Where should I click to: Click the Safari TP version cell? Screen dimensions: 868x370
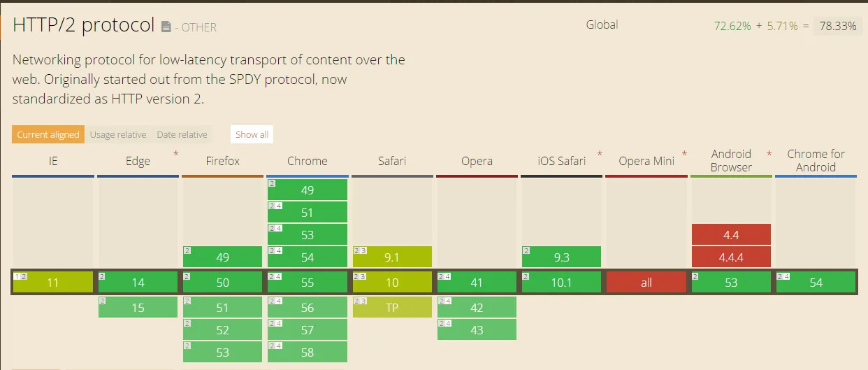[x=392, y=307]
